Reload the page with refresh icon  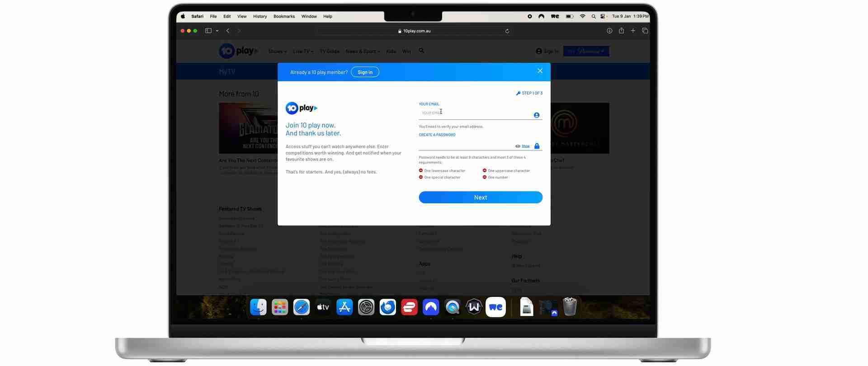click(x=507, y=31)
